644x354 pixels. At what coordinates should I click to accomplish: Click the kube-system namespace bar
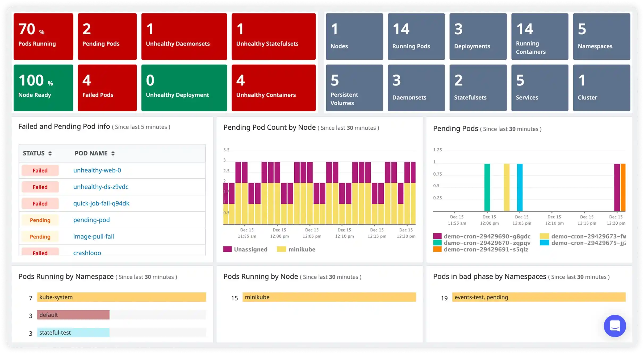pos(122,297)
